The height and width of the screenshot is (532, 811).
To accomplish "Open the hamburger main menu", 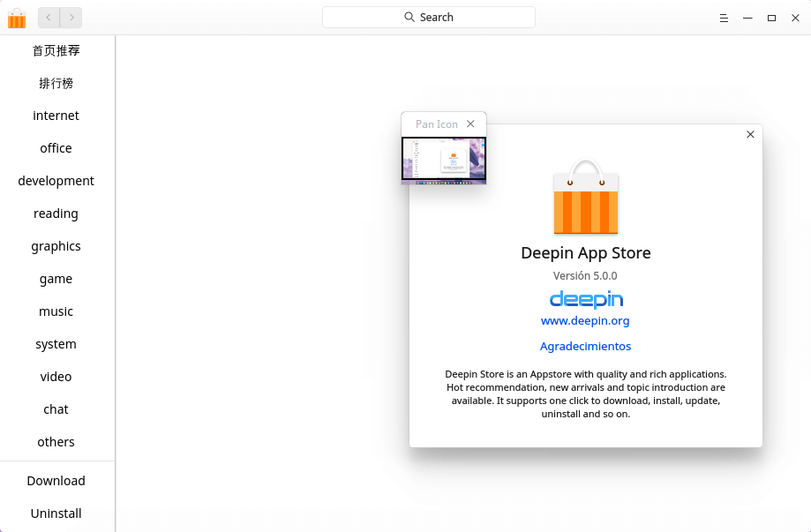I will pyautogui.click(x=724, y=19).
